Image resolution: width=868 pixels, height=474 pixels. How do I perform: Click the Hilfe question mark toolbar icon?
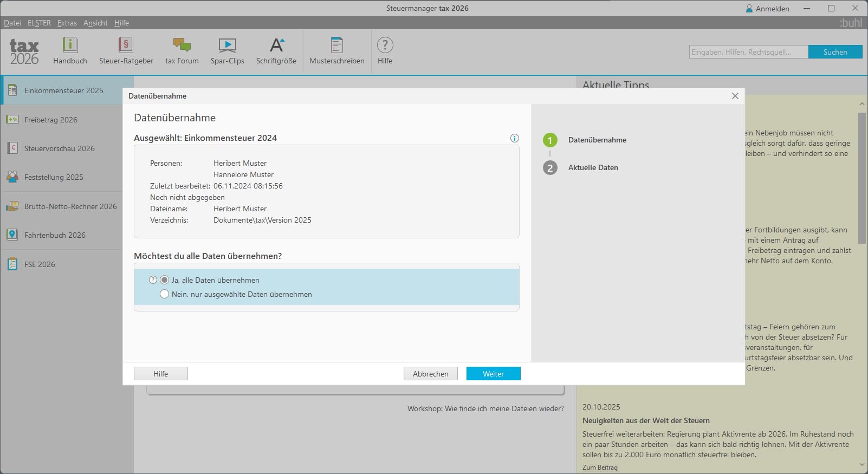coord(385,46)
